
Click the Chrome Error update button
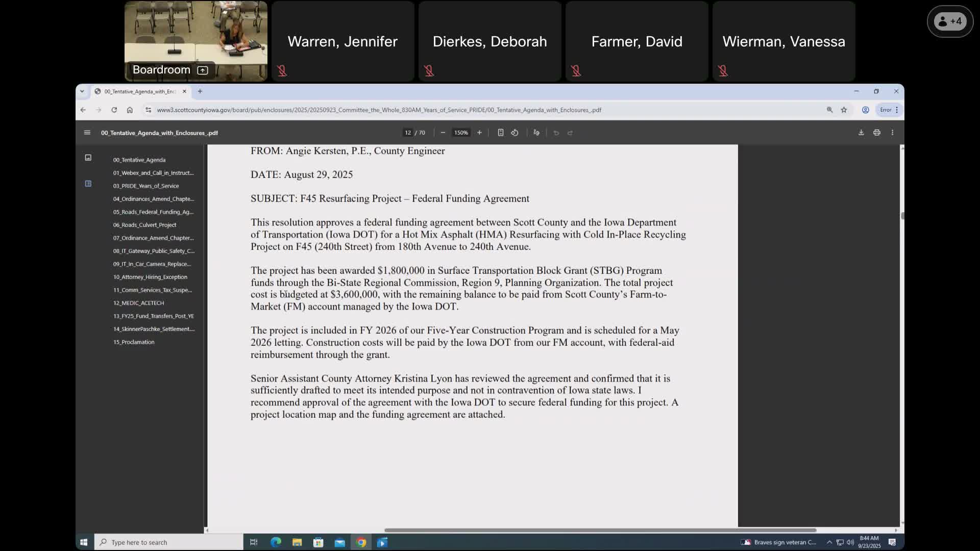pos(889,110)
